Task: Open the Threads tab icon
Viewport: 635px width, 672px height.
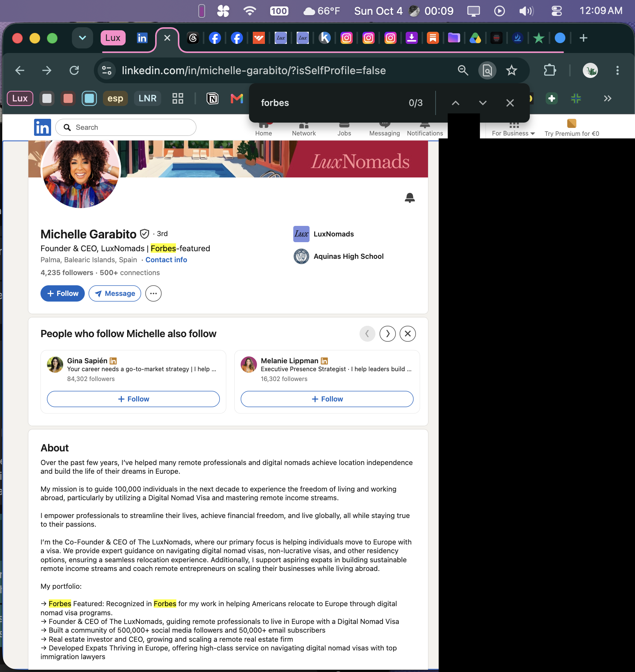Action: pos(193,38)
